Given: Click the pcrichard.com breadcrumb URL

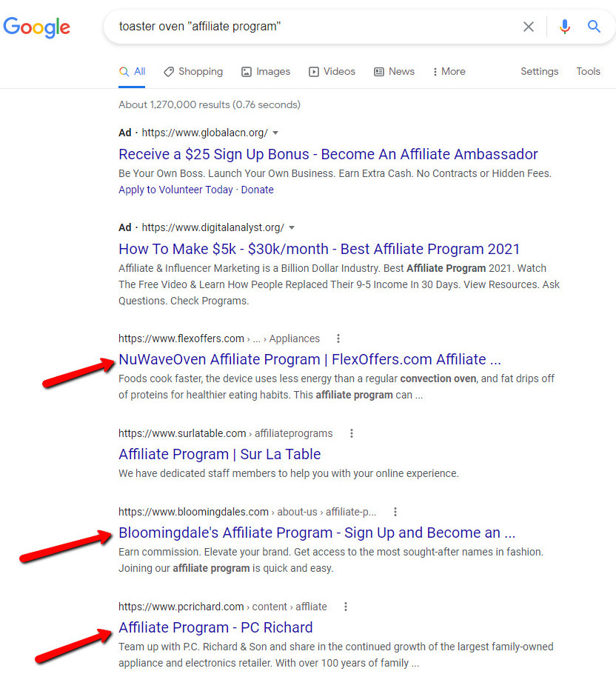Looking at the screenshot, I should pos(223,607).
